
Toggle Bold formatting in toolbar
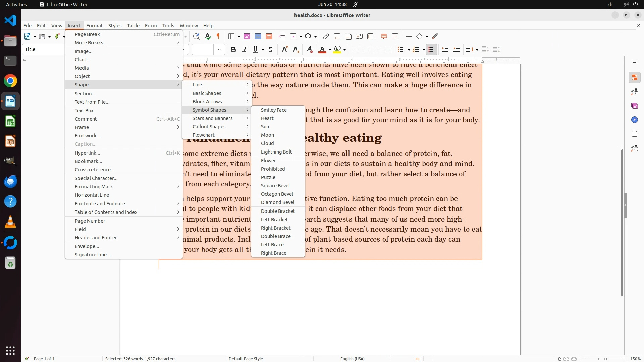(233, 50)
